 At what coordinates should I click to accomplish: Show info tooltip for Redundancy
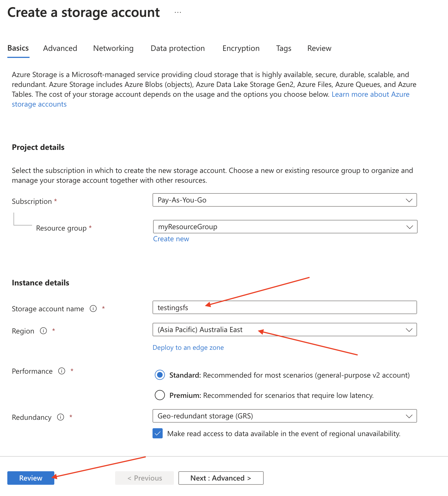61,417
